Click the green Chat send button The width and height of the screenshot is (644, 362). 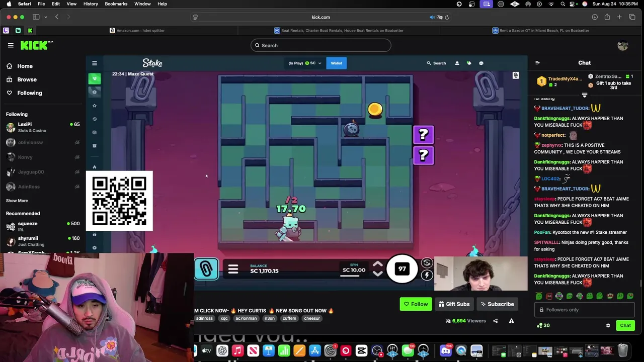click(x=625, y=326)
